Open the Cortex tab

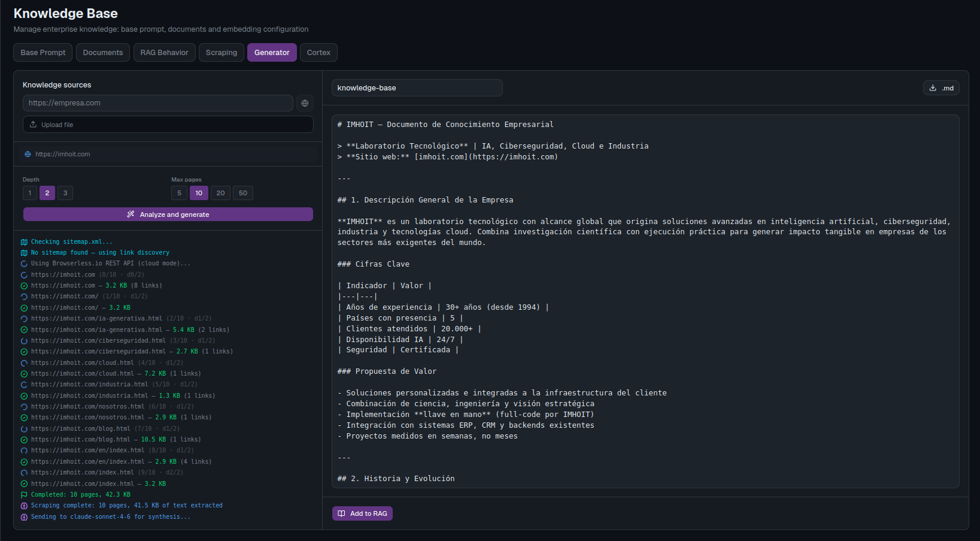318,53
